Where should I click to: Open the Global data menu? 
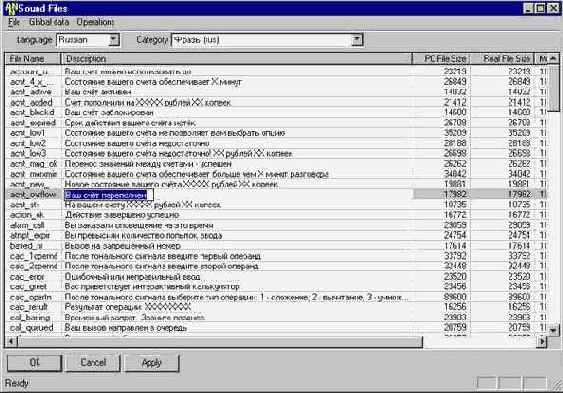tap(48, 22)
